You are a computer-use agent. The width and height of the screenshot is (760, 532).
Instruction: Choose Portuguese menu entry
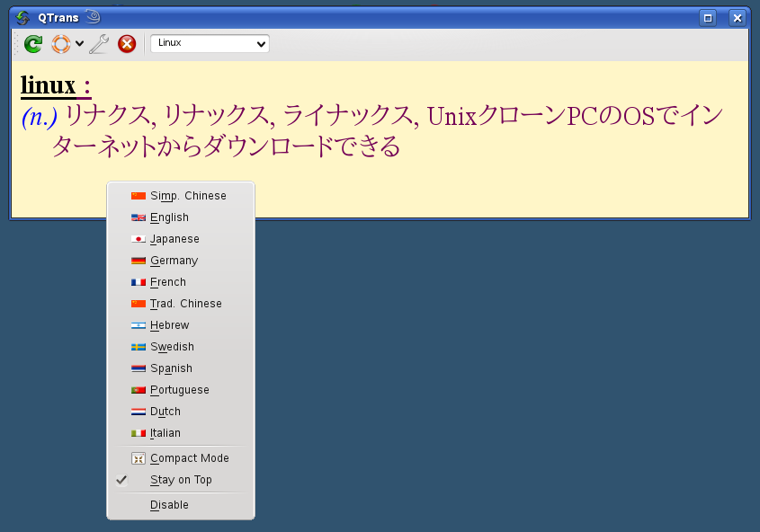181,390
